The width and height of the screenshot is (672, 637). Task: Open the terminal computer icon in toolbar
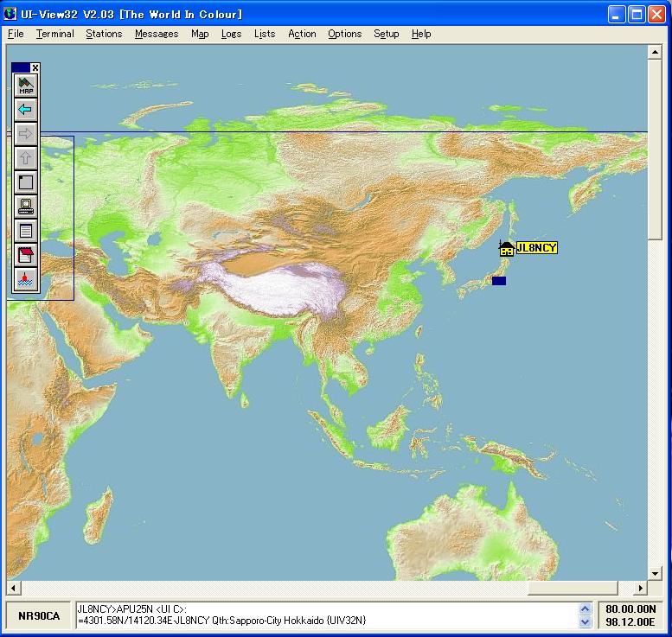[26, 207]
